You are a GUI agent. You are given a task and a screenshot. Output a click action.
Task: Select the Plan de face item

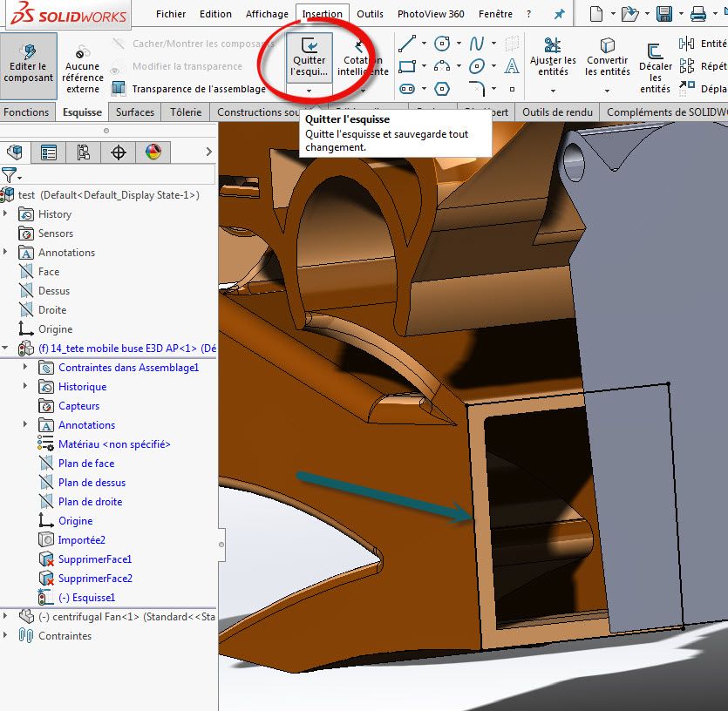(85, 464)
